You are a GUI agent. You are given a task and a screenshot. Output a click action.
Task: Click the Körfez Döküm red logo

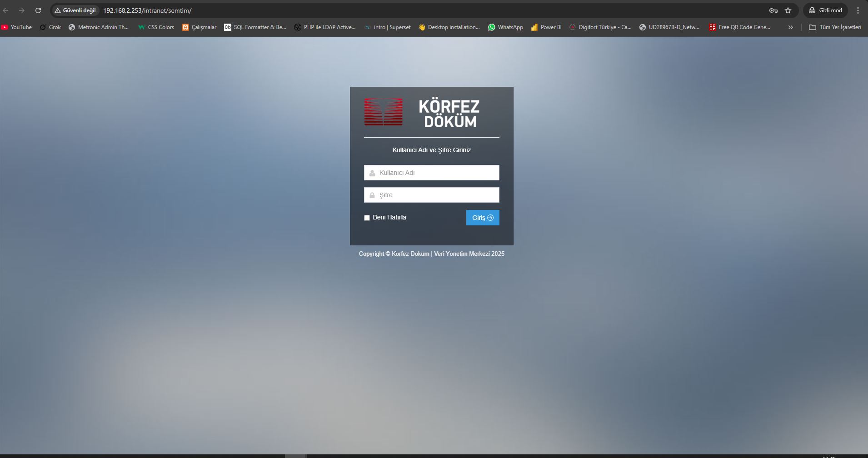[383, 112]
